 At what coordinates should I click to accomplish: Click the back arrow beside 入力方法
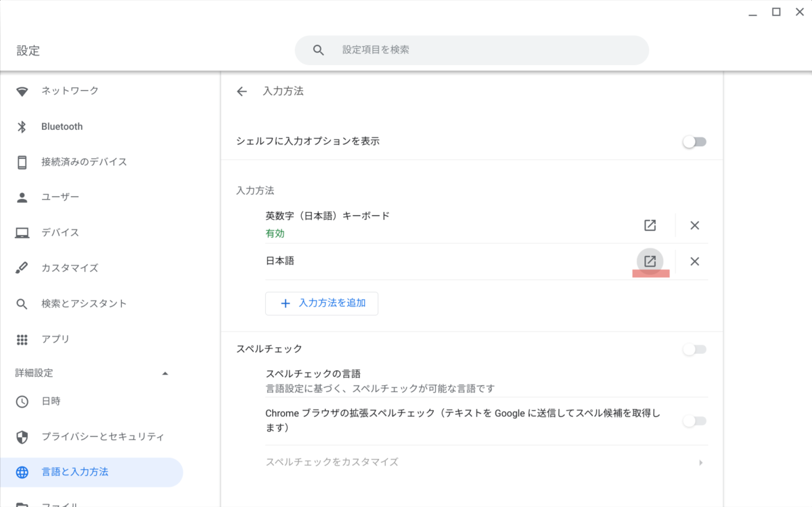pos(242,91)
